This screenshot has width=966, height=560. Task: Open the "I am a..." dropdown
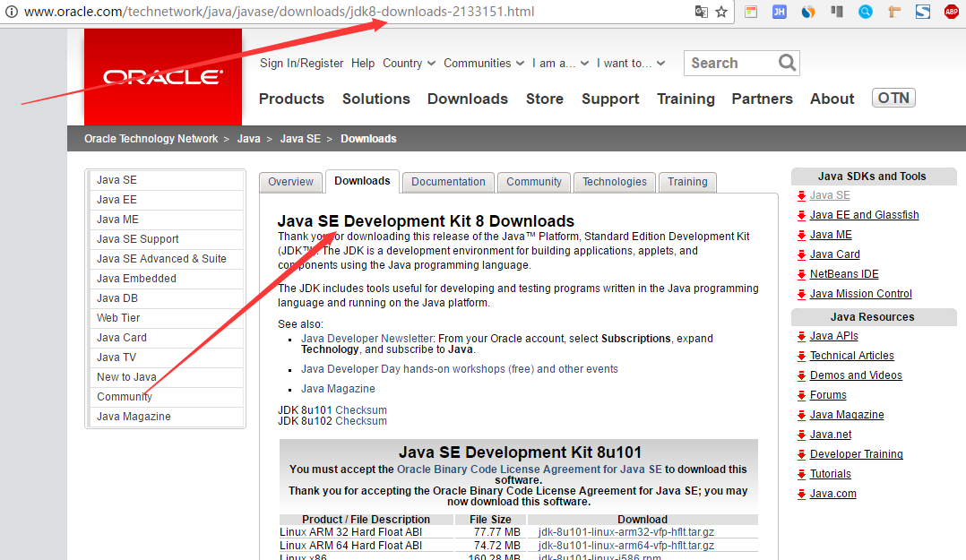coord(560,64)
